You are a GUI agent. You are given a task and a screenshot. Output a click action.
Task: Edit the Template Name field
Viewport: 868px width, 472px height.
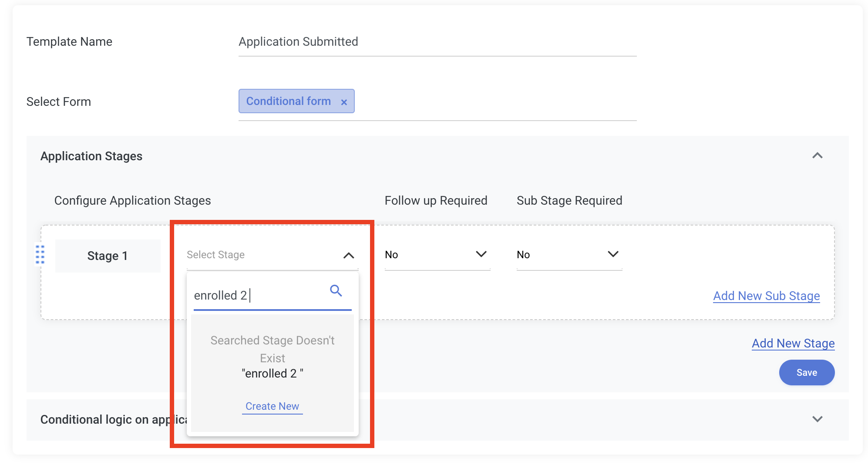click(x=437, y=42)
